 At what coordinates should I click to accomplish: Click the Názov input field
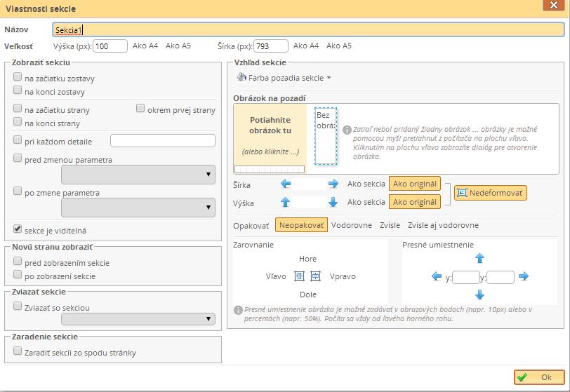(x=308, y=29)
